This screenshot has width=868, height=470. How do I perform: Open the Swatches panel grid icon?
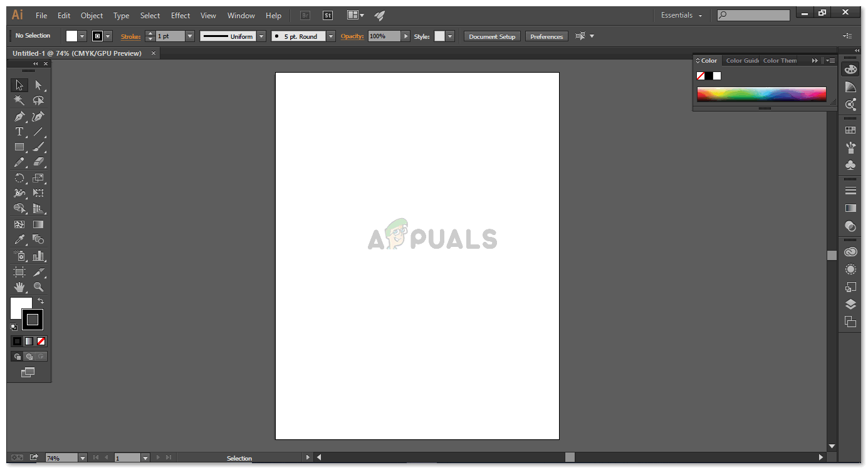(850, 130)
